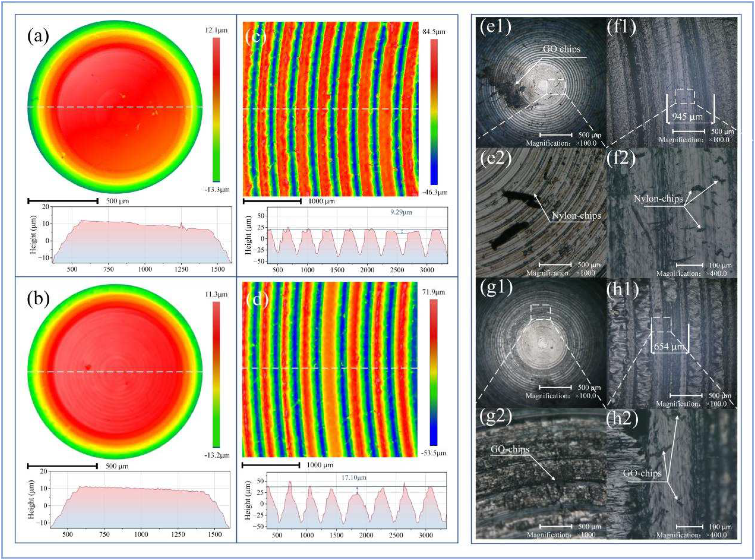Click the Nylon-chips label in image (e2)
The height and width of the screenshot is (560, 755).
pyautogui.click(x=576, y=216)
